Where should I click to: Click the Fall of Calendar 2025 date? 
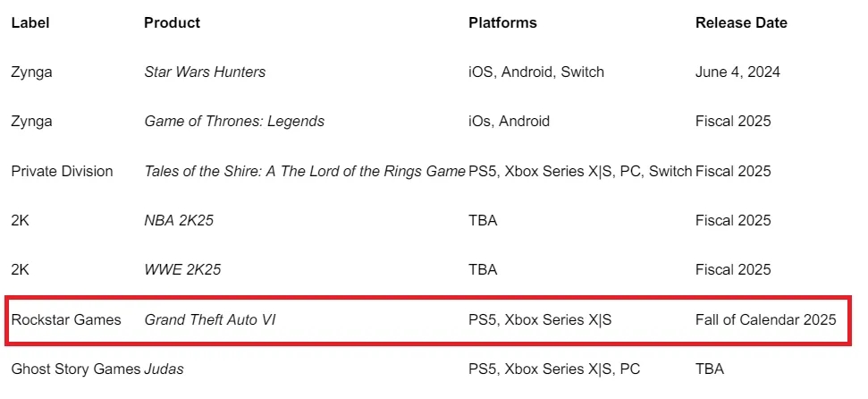click(x=765, y=319)
